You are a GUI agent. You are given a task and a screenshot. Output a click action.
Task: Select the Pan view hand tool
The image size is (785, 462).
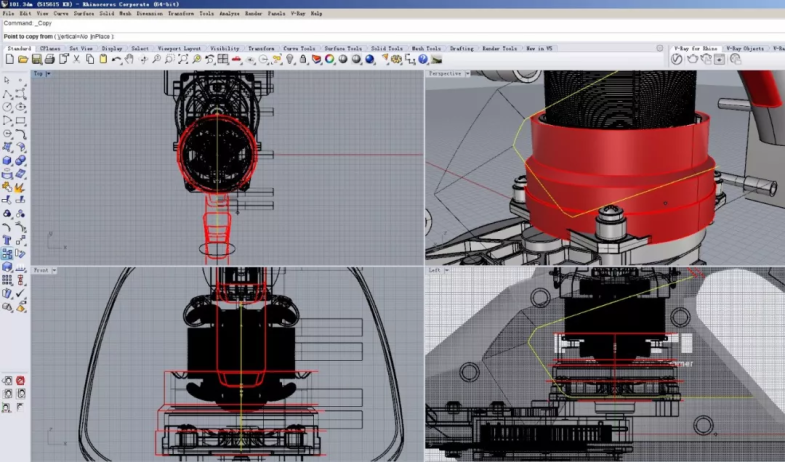pos(131,60)
